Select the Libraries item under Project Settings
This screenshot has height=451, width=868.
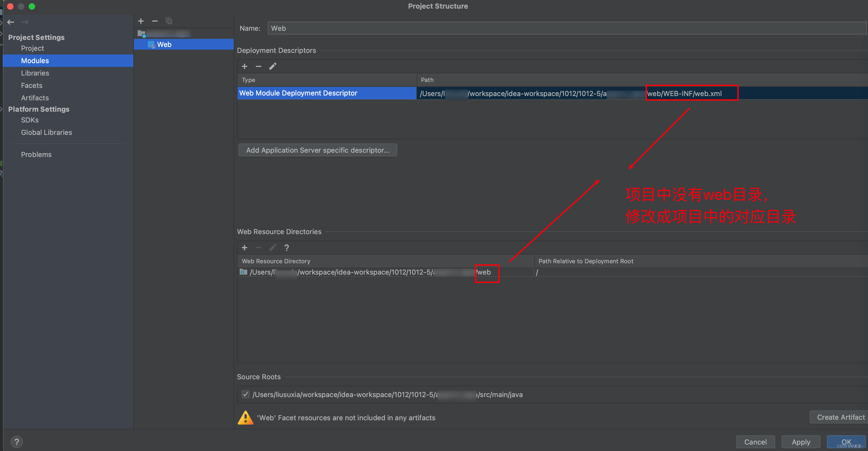click(x=35, y=73)
